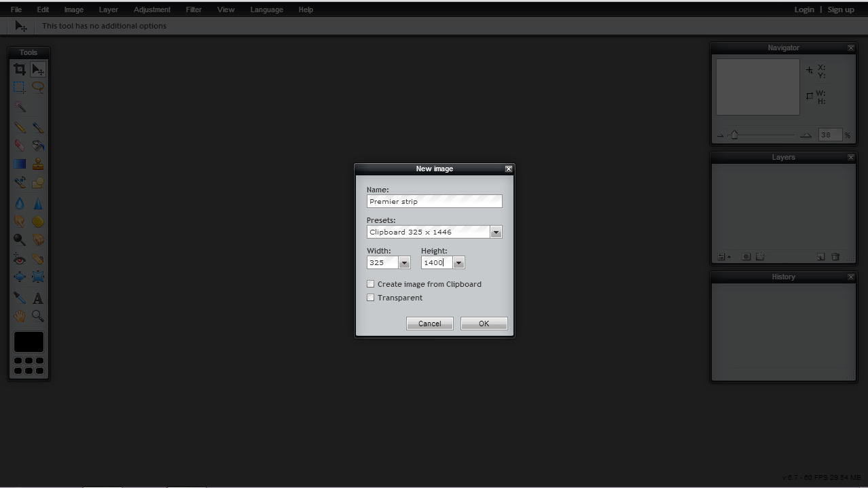The height and width of the screenshot is (488, 868).
Task: Check the Transparent option
Action: [x=371, y=298]
